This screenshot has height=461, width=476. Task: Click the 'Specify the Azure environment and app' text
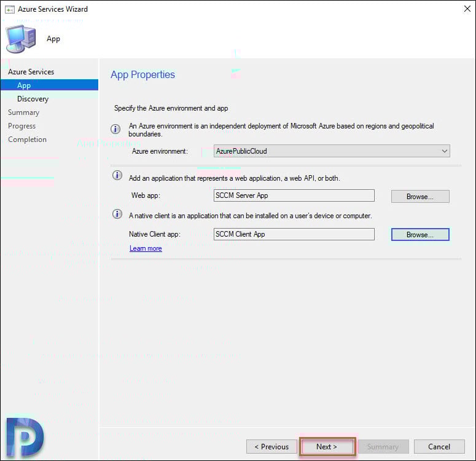pyautogui.click(x=171, y=108)
